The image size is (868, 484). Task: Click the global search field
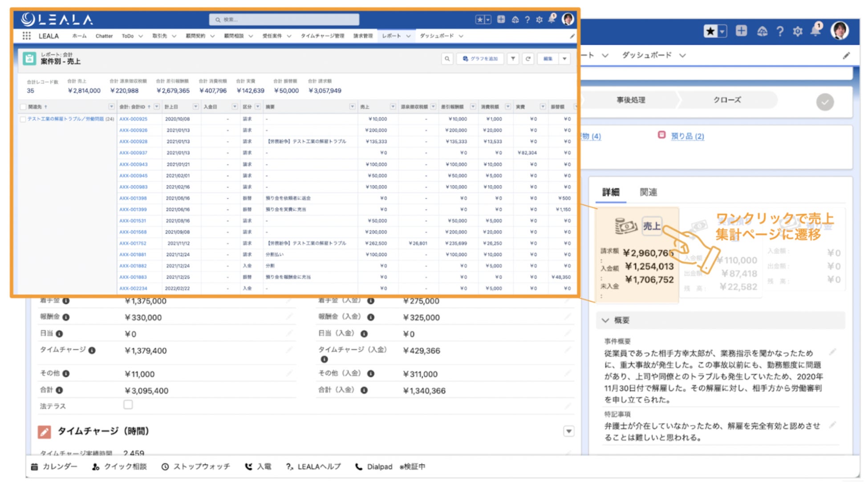click(x=285, y=20)
